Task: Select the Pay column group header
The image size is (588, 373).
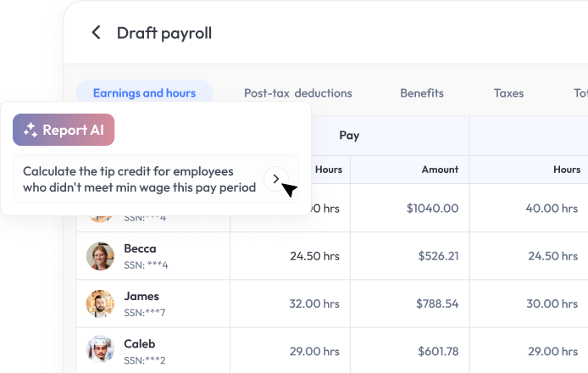Action: coord(349,135)
